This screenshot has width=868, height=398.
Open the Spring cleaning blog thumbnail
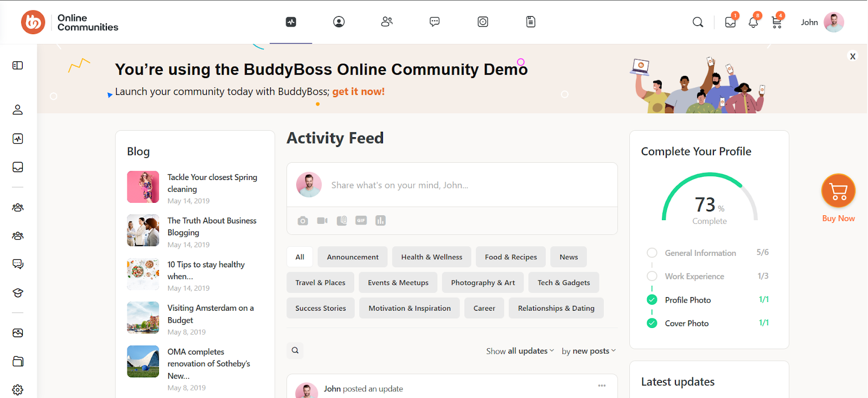pos(143,187)
